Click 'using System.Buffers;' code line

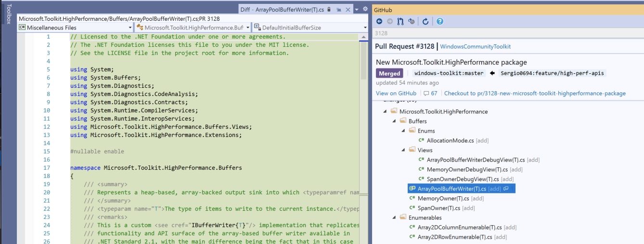(x=105, y=78)
